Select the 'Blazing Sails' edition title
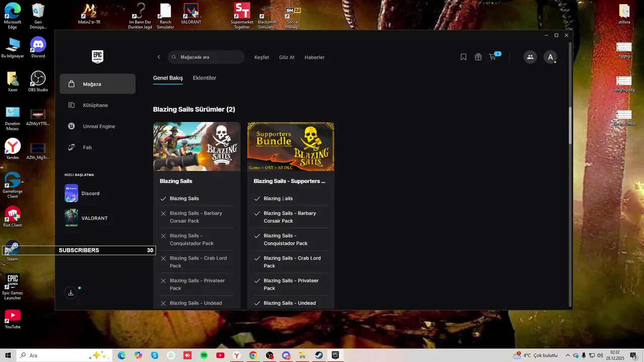This screenshot has height=362, width=644. 176,181
